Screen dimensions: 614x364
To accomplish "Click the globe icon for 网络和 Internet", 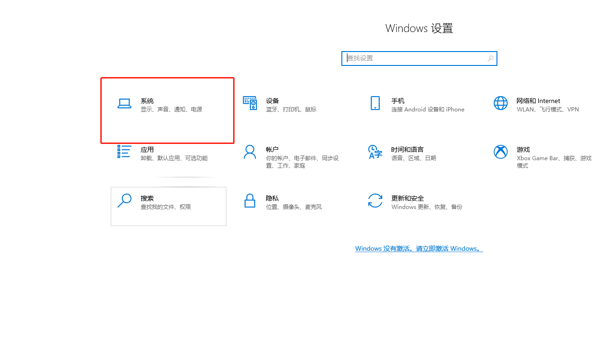I will coord(501,104).
